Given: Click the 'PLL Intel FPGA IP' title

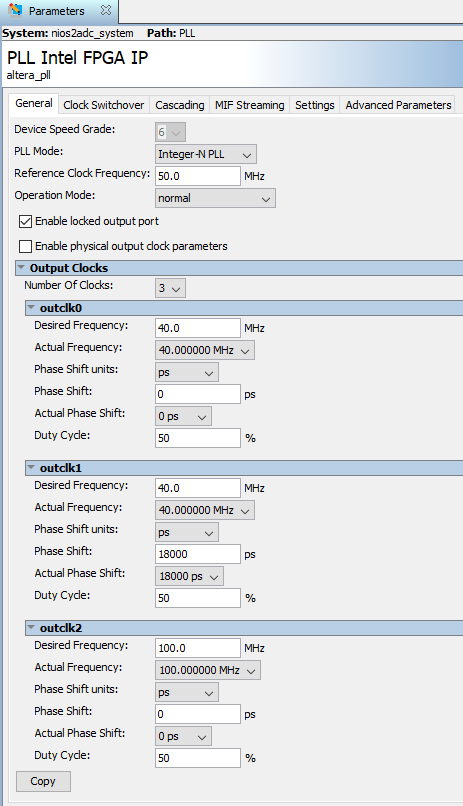Looking at the screenshot, I should (x=78, y=58).
